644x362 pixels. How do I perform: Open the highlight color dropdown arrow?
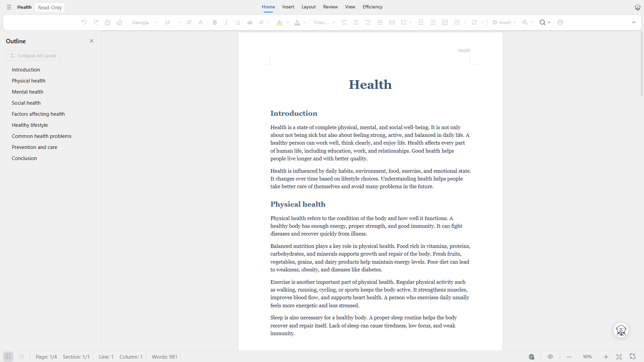click(288, 22)
